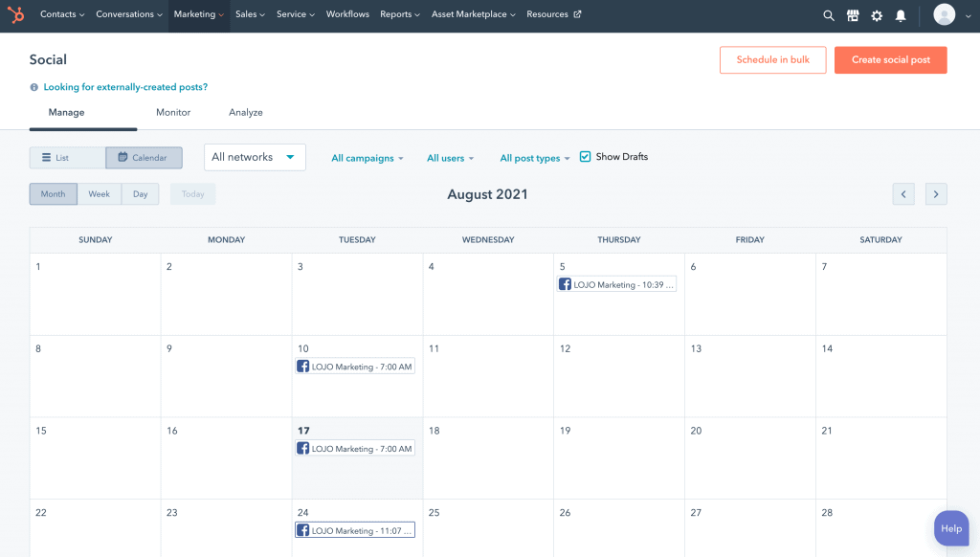Select the LOJO Marketing post on August 24
Viewport: 980px width, 557px height.
pos(355,529)
